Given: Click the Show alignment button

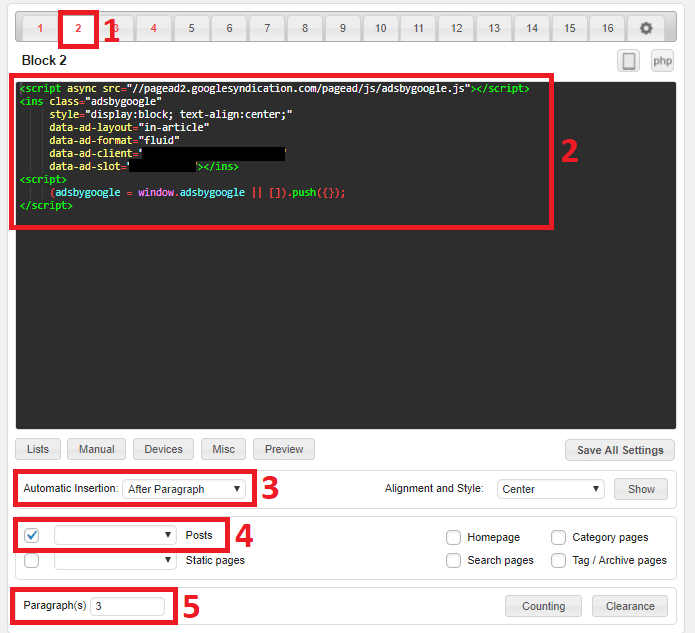Looking at the screenshot, I should (641, 489).
